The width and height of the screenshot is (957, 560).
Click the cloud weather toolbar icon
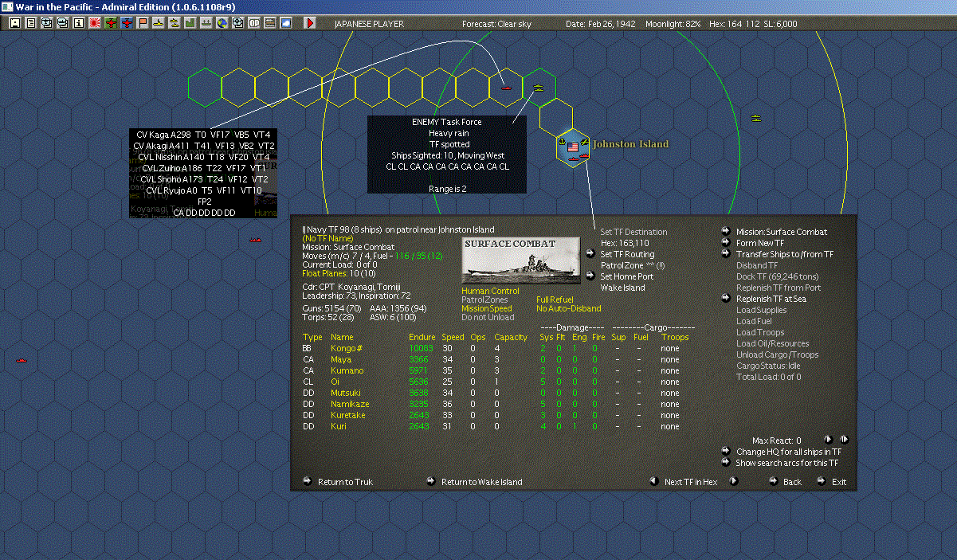[286, 23]
